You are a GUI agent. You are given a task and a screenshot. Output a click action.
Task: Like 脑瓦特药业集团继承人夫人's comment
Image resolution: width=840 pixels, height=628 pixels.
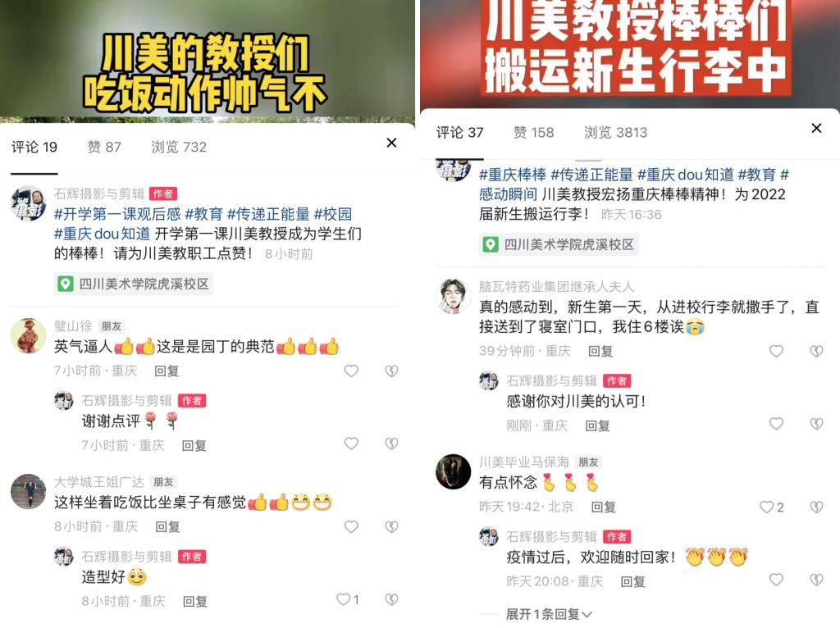pos(776,351)
